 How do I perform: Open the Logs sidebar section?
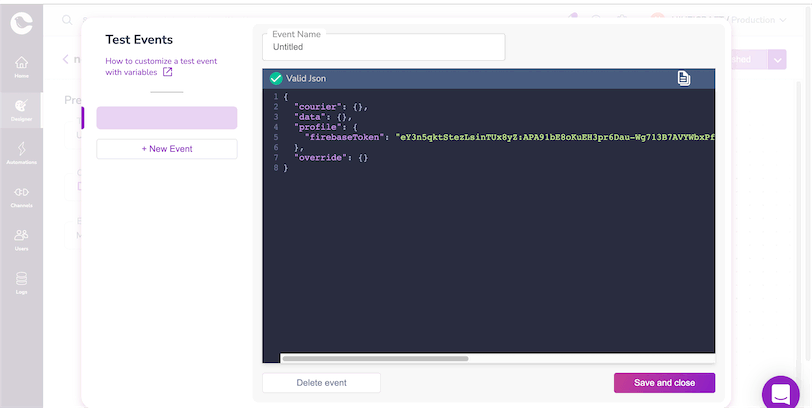[x=21, y=282]
